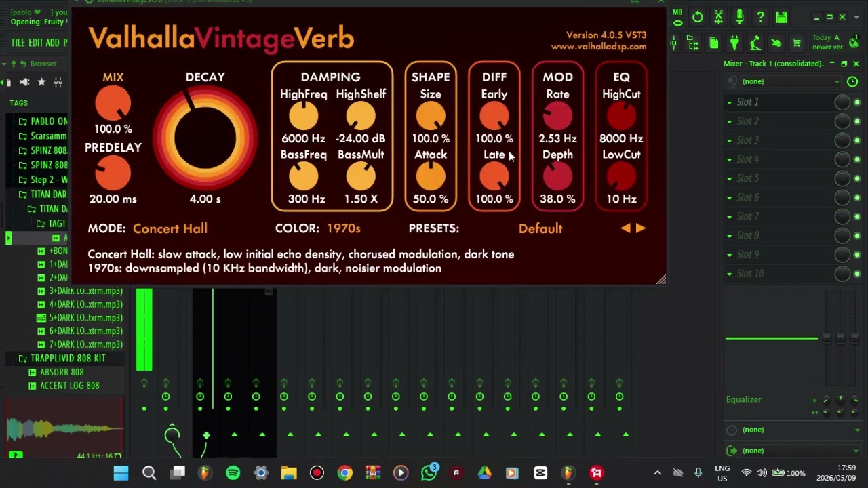Open the help question mark icon
868x488 pixels.
[760, 17]
